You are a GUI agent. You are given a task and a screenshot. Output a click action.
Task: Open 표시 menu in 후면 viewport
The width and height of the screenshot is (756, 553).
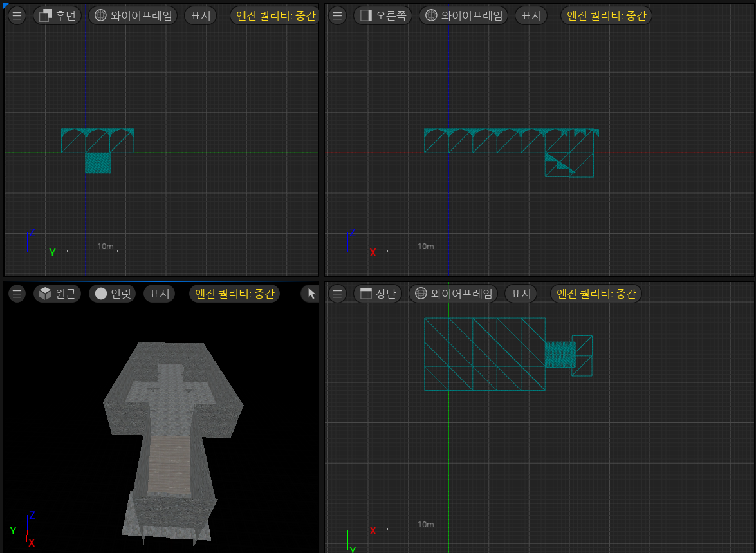point(201,15)
